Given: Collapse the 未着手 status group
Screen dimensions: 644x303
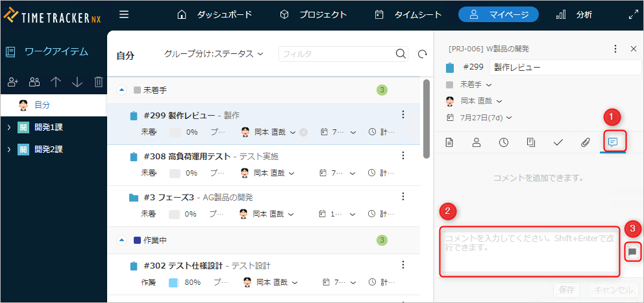Looking at the screenshot, I should (x=121, y=90).
